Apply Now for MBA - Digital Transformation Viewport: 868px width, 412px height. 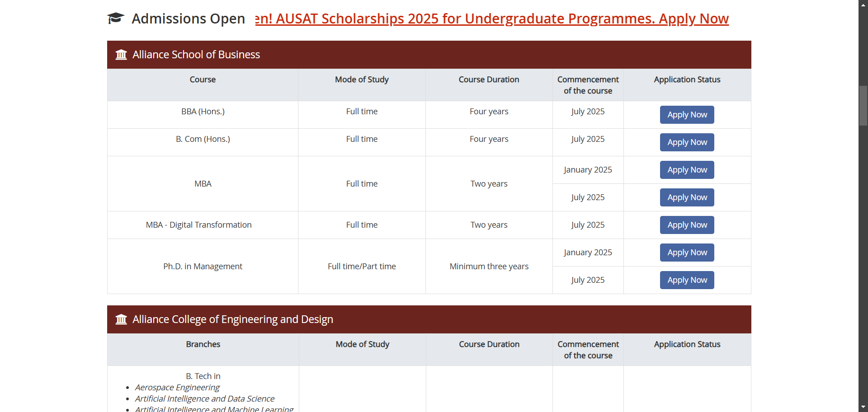pyautogui.click(x=687, y=225)
